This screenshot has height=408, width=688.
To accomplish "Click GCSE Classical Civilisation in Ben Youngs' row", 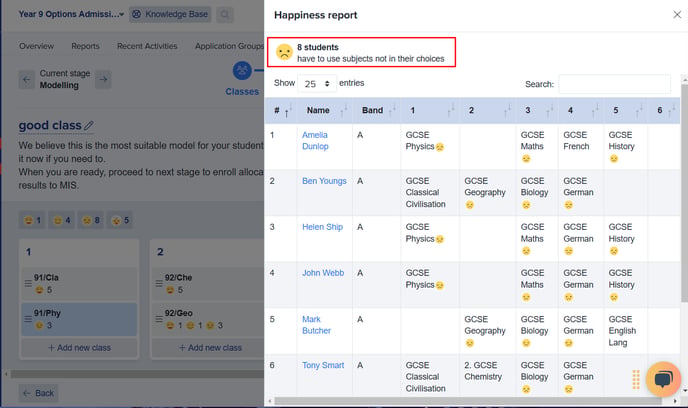I will [425, 193].
